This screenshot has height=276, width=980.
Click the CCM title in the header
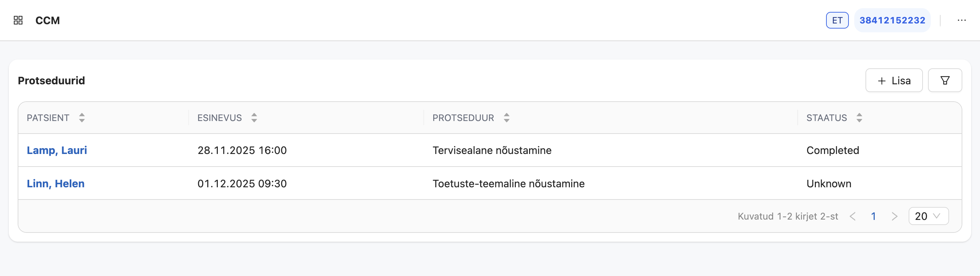(x=48, y=20)
